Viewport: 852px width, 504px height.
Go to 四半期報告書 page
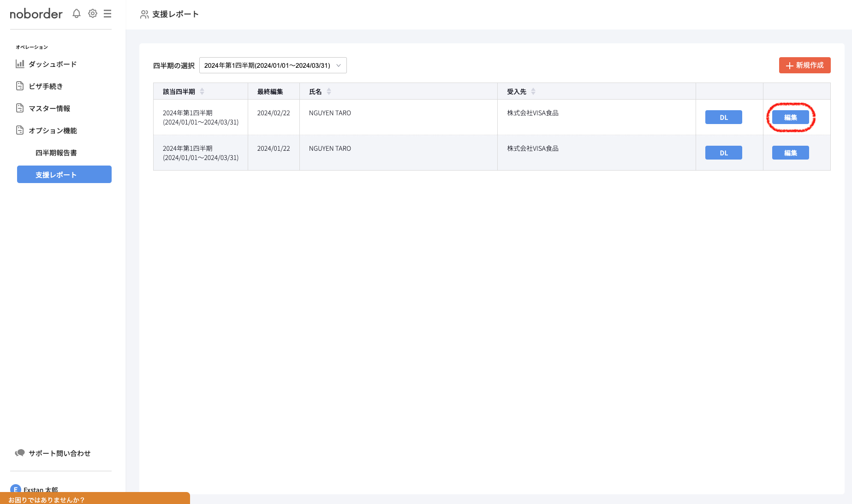click(56, 153)
